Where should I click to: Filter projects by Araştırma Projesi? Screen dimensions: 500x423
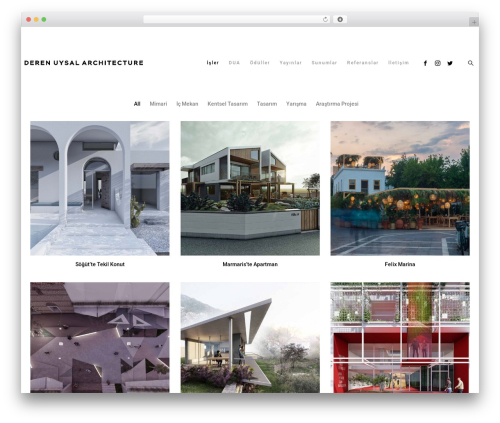(x=337, y=104)
